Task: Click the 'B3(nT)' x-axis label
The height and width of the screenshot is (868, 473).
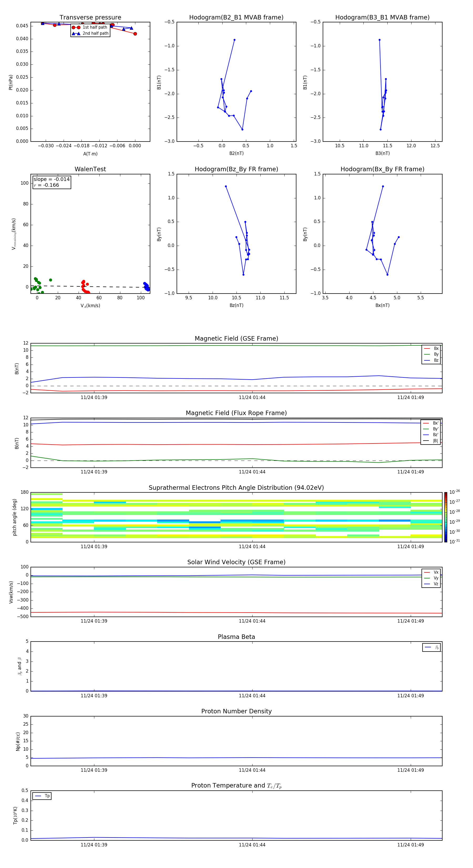Action: tap(382, 154)
